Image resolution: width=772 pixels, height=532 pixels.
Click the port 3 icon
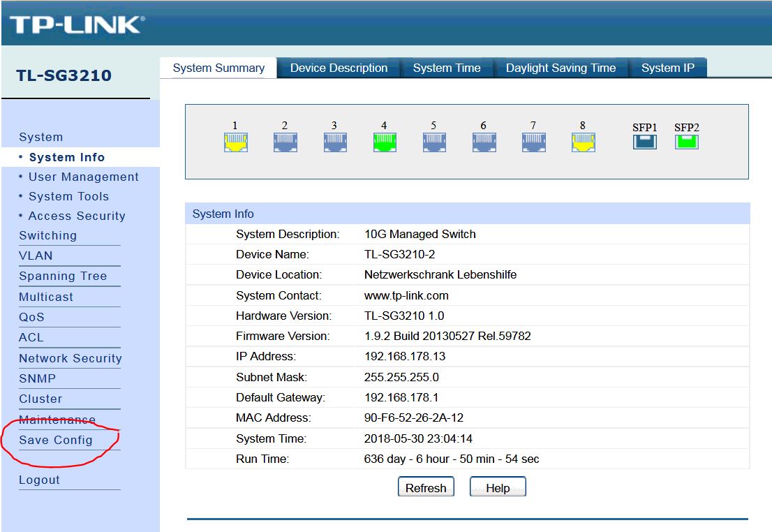335,142
